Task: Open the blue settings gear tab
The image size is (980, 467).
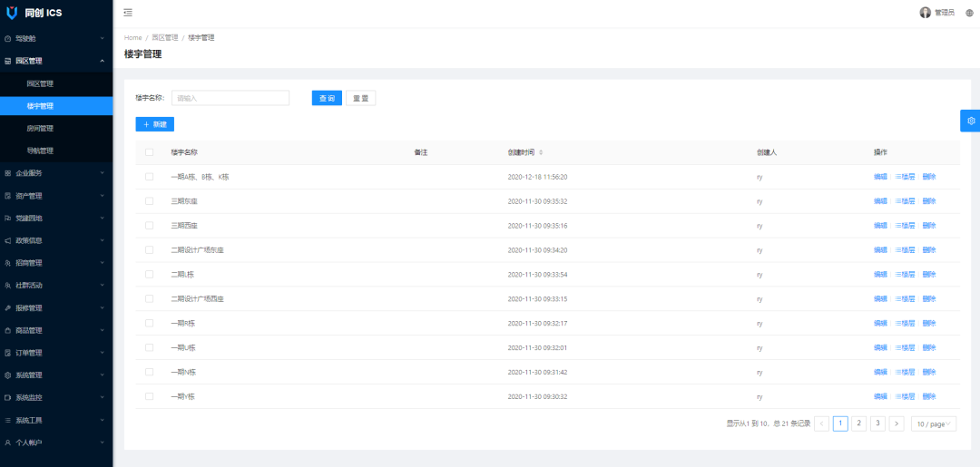Action: (x=970, y=121)
